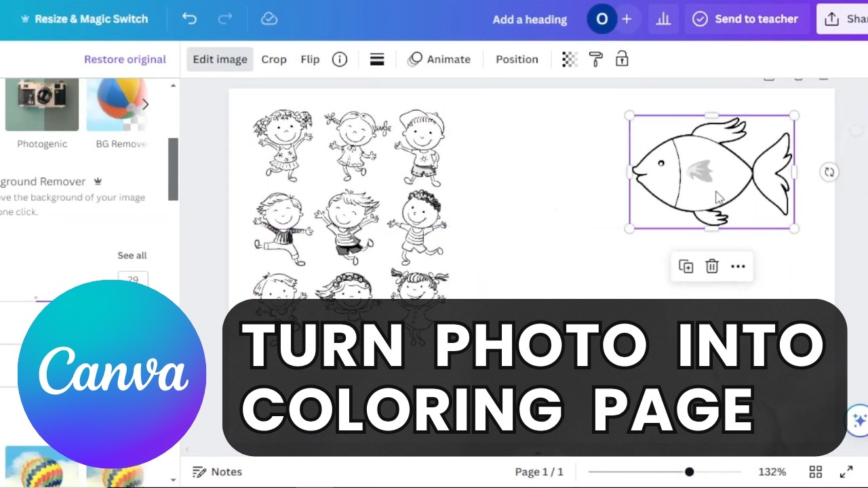Open Position in the toolbar

point(517,59)
